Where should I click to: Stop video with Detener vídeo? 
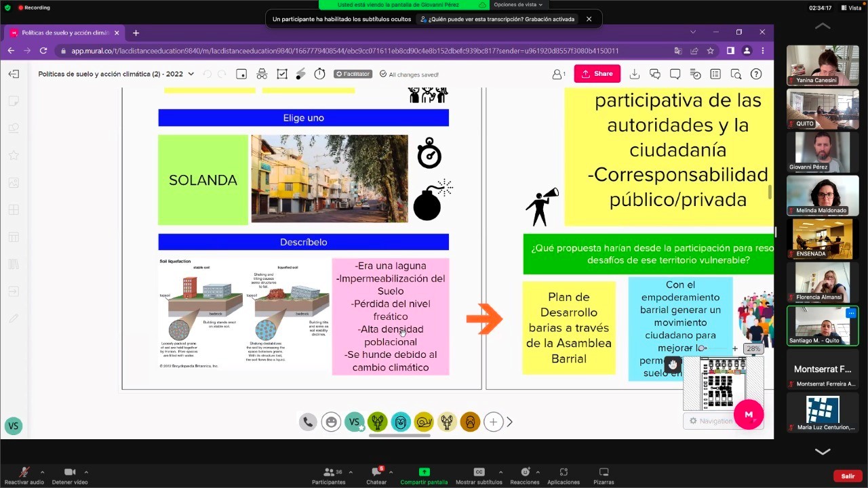(x=70, y=476)
